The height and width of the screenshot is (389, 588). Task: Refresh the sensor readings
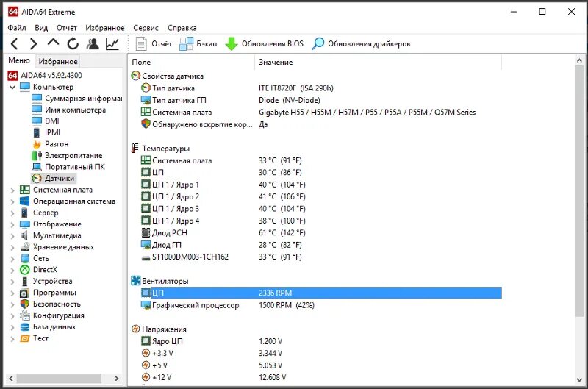click(x=73, y=44)
